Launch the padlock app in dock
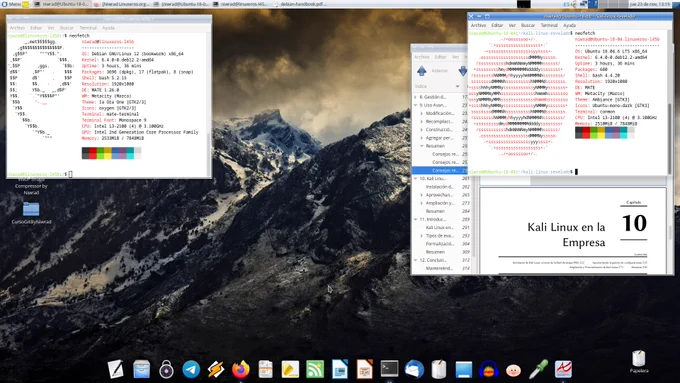680x383 pixels. coord(166,370)
